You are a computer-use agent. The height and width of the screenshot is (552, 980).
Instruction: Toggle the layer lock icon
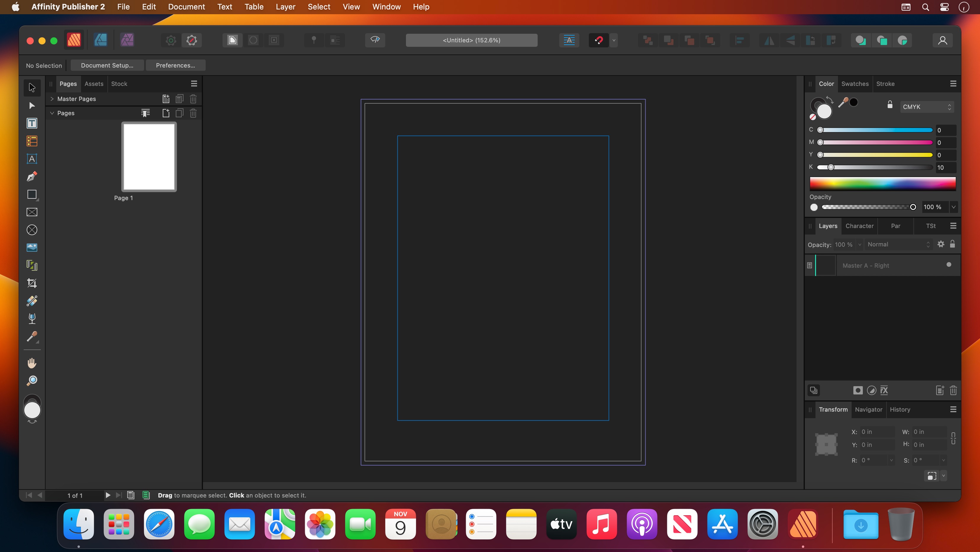click(x=952, y=244)
